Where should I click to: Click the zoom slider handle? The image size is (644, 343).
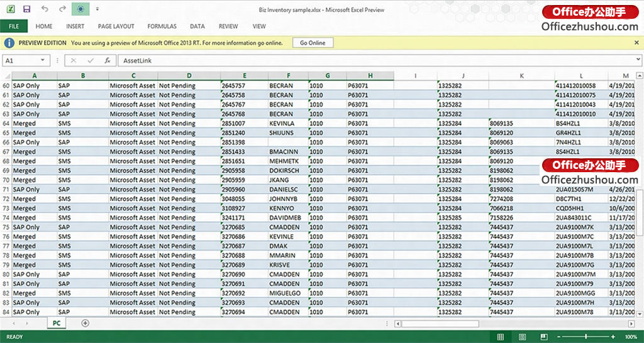586,337
